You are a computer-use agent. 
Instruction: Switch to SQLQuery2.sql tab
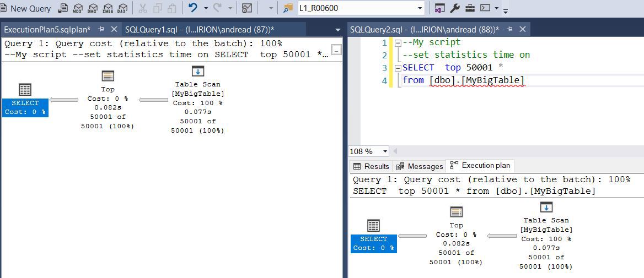425,30
